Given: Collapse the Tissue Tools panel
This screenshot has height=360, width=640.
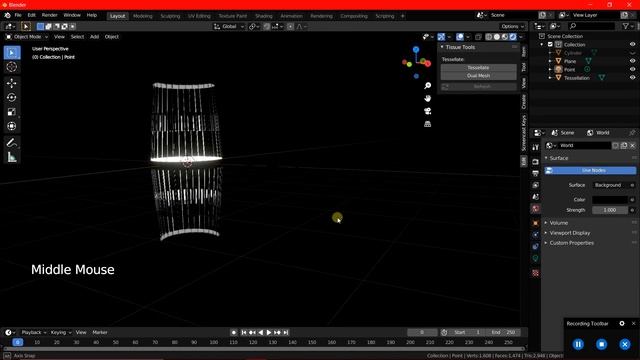Looking at the screenshot, I should [x=460, y=47].
